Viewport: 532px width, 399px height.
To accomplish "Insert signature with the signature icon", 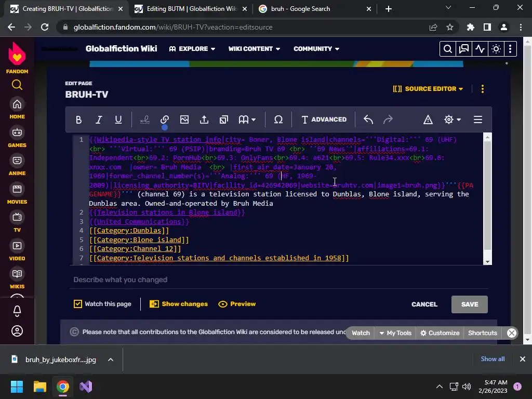I will [x=145, y=120].
